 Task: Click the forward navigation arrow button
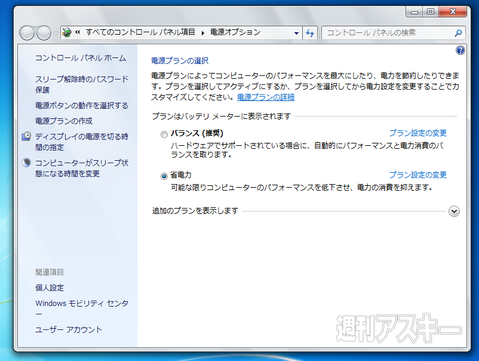coord(44,33)
